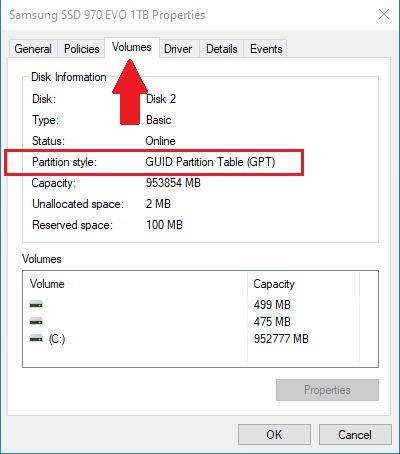Switch to the Driver tab
400x454 pixels.
[178, 49]
